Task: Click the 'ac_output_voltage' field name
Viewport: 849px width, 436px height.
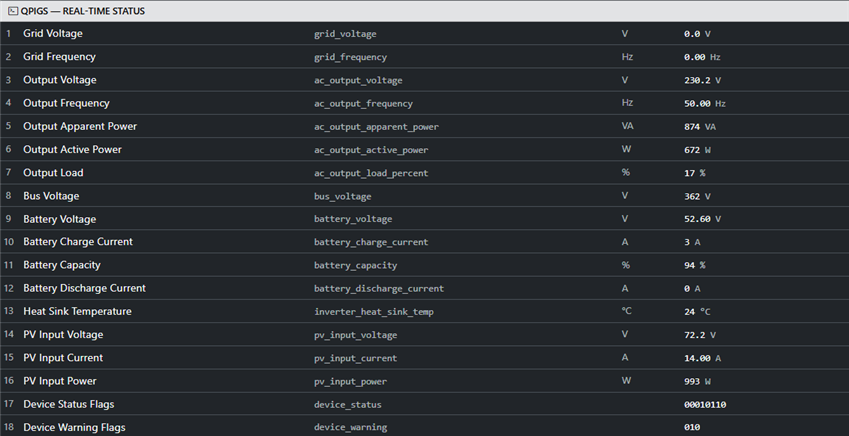Action: 358,81
